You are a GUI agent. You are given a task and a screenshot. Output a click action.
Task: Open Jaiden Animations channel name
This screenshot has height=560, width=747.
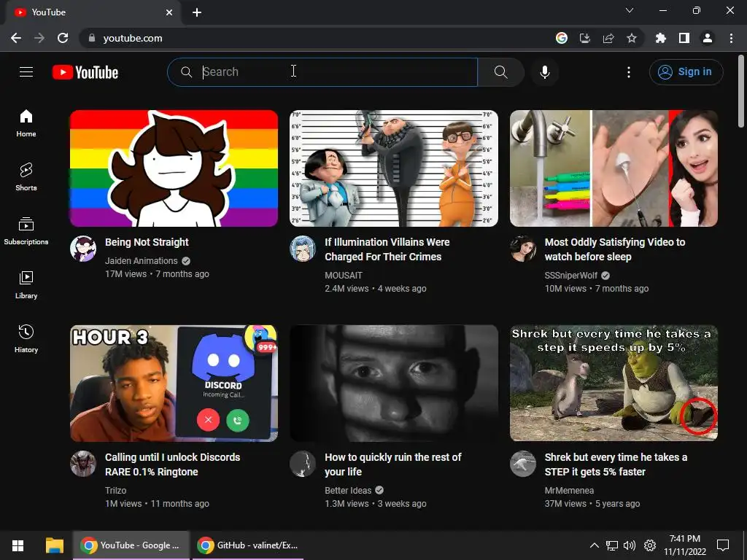141,261
